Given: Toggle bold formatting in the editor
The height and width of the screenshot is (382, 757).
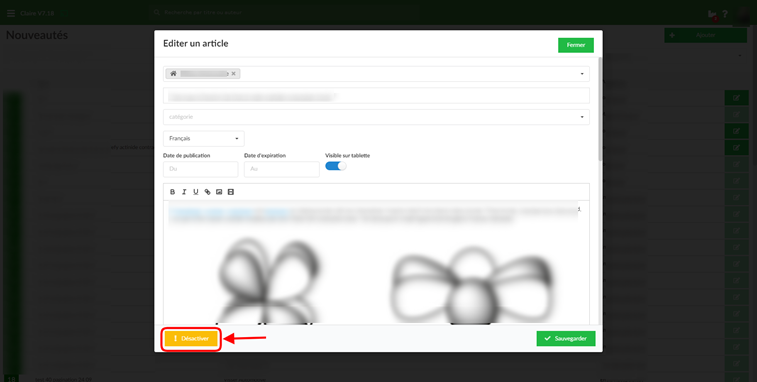Looking at the screenshot, I should pos(172,192).
